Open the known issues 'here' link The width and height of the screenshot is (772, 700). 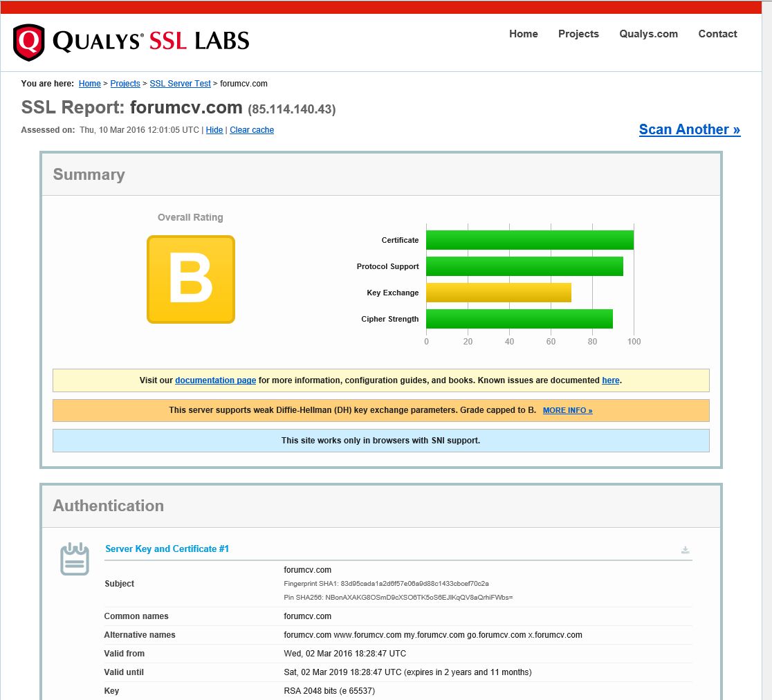611,380
